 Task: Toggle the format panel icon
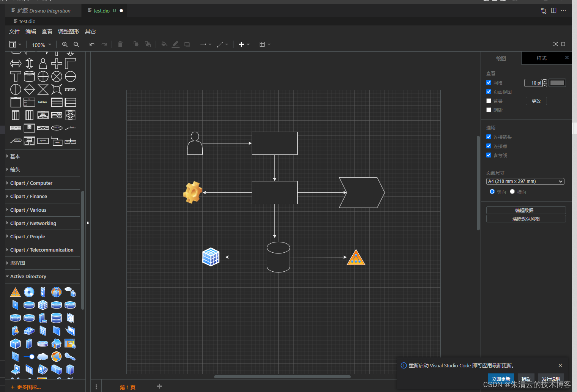563,44
